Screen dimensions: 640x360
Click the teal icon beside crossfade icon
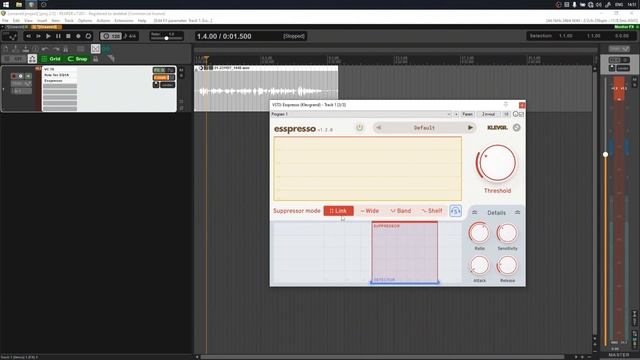106,49
